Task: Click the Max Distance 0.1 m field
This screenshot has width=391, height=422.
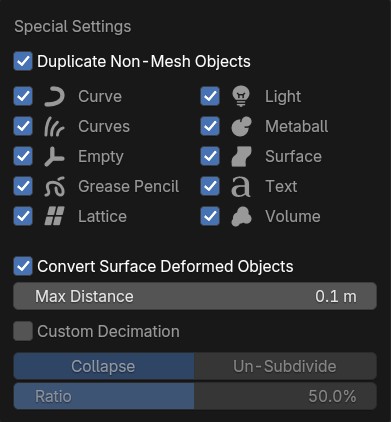Action: click(195, 296)
